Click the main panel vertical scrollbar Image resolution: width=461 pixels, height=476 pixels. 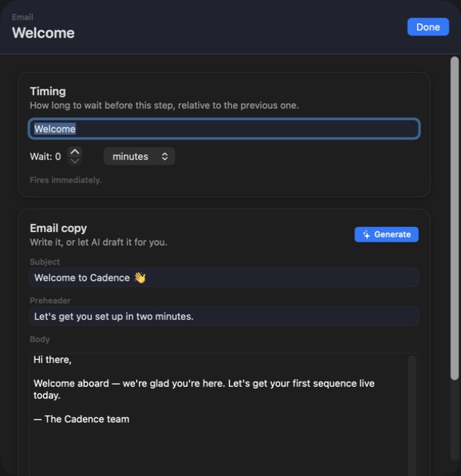click(x=454, y=218)
